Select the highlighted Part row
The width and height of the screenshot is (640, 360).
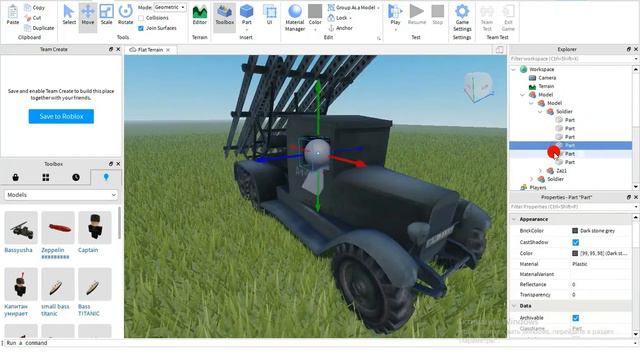[570, 145]
